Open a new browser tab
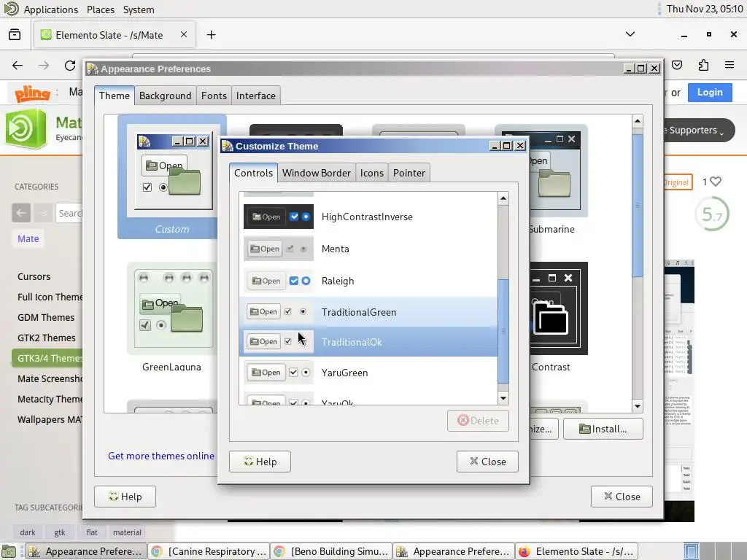747x560 pixels. 211,35
